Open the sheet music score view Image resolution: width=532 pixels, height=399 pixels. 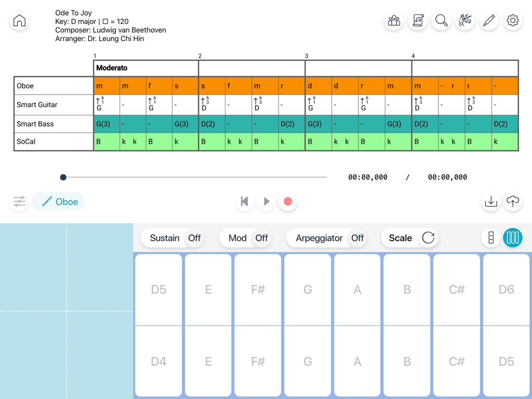pos(417,21)
